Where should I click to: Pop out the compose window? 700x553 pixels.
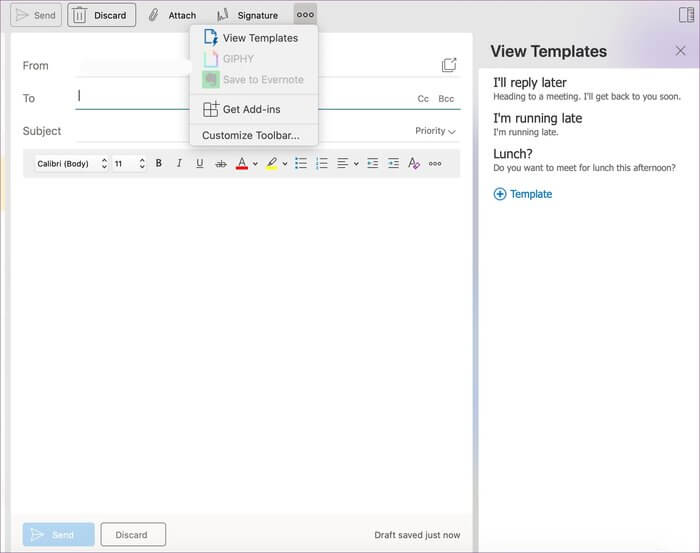pos(449,65)
